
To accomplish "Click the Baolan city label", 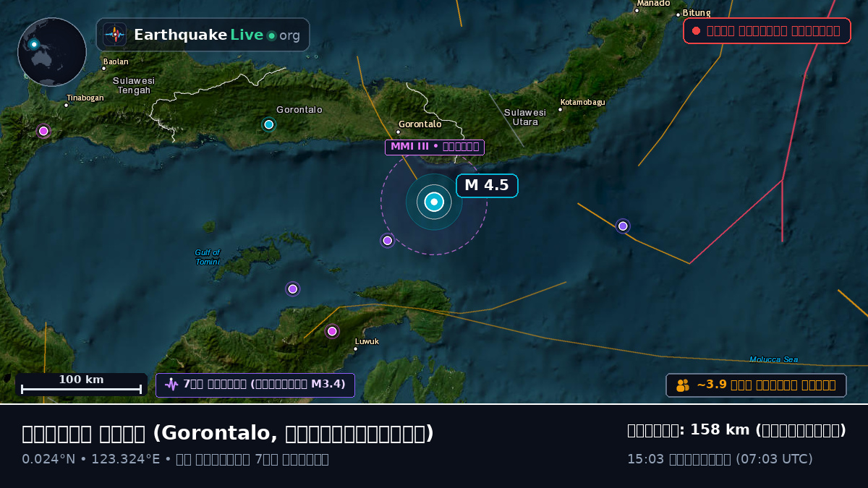I will [115, 62].
